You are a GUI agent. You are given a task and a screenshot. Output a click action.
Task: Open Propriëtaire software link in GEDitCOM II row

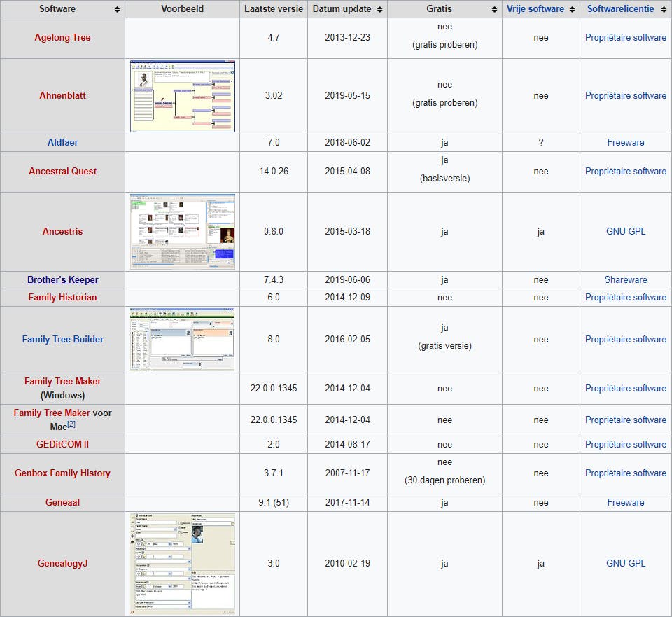(626, 444)
